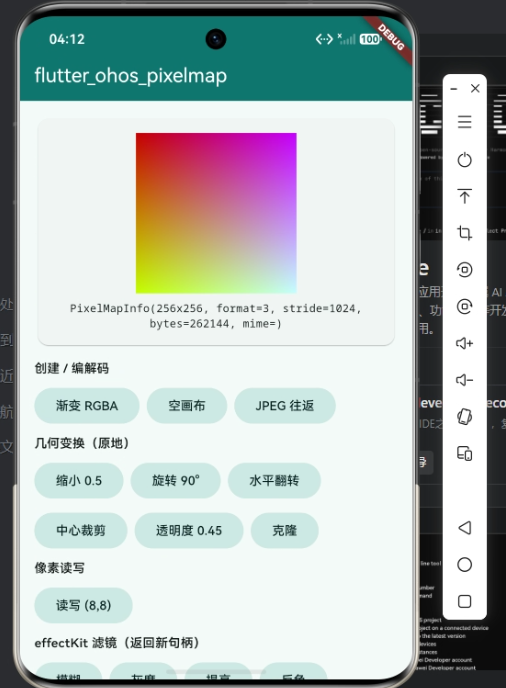
Task: Click the gradient pixelmap preview image
Action: point(216,213)
